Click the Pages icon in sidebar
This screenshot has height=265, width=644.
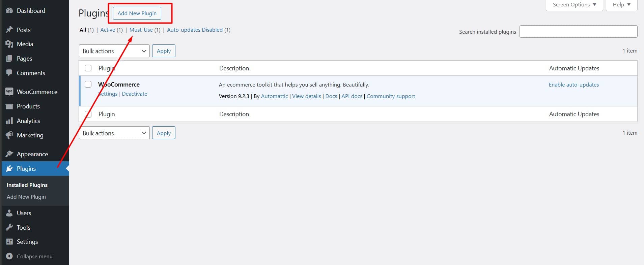click(x=9, y=59)
